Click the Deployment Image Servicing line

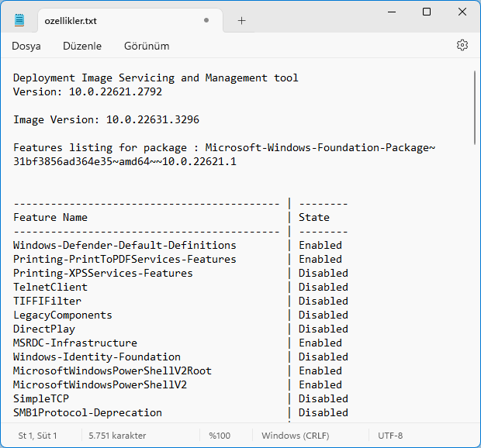(155, 78)
